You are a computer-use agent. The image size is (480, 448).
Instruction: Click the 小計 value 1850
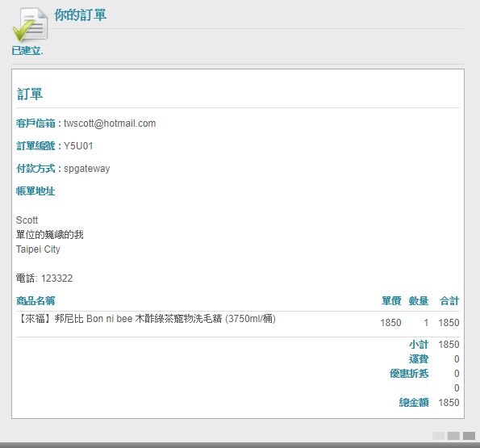click(x=449, y=345)
